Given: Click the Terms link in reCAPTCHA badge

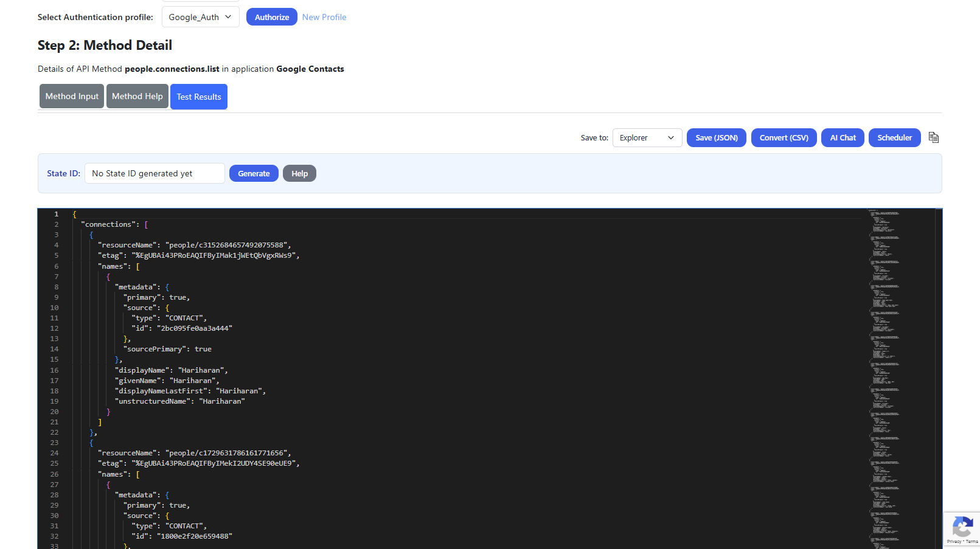Looking at the screenshot, I should [972, 541].
